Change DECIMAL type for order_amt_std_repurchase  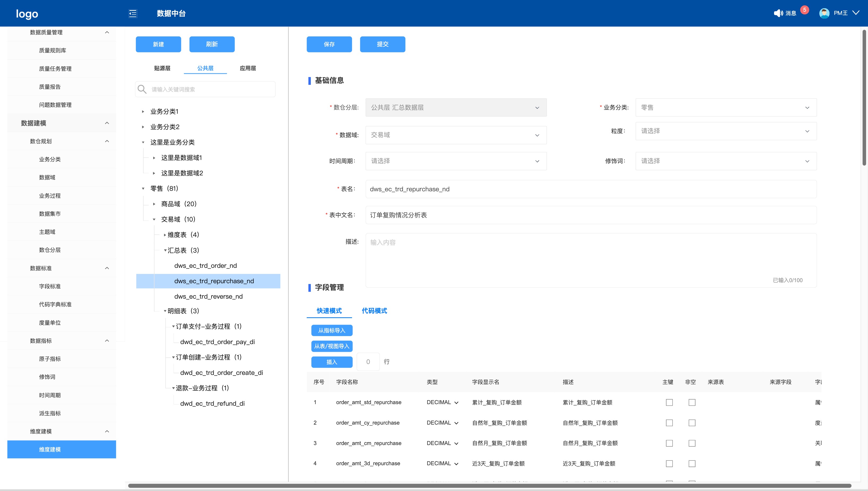(442, 402)
